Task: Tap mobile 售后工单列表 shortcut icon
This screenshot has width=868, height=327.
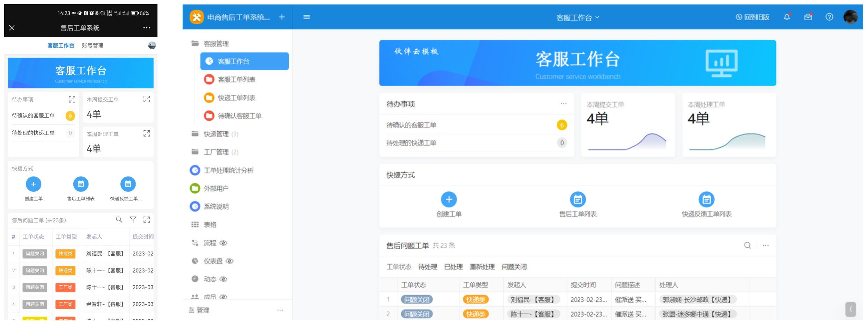Action: click(x=81, y=184)
